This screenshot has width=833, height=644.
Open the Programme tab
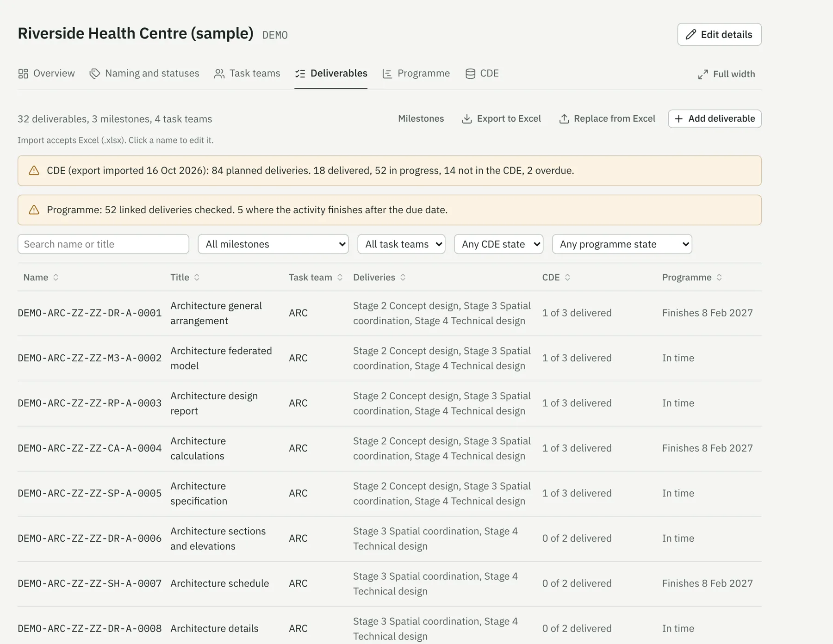pyautogui.click(x=416, y=74)
